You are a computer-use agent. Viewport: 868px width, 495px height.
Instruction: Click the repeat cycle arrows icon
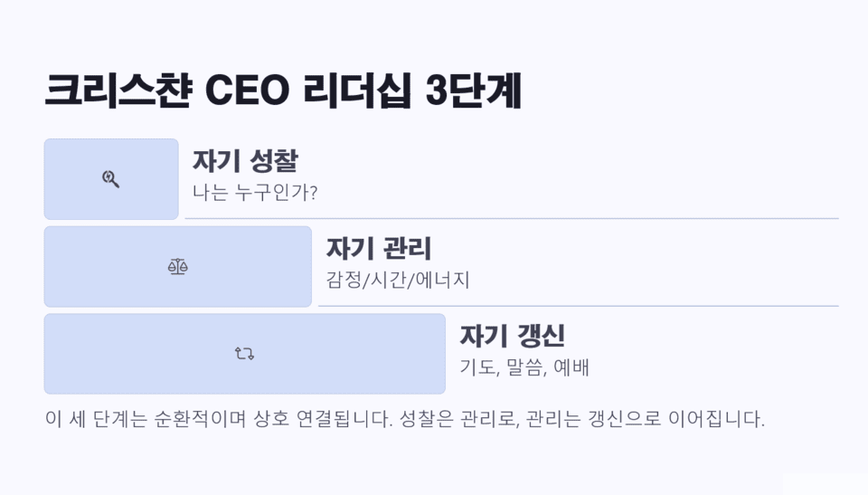coord(244,354)
